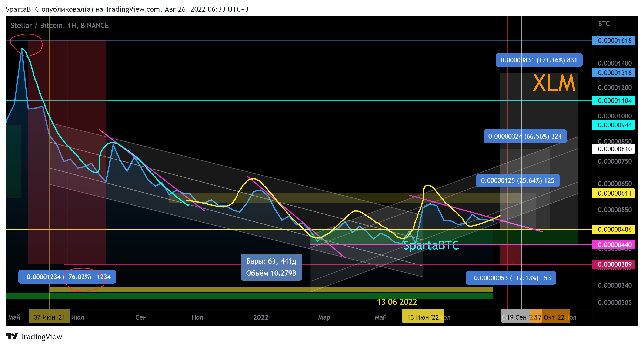Click the 0.00001104 cyan price label
The image size is (644, 347).
coord(614,100)
